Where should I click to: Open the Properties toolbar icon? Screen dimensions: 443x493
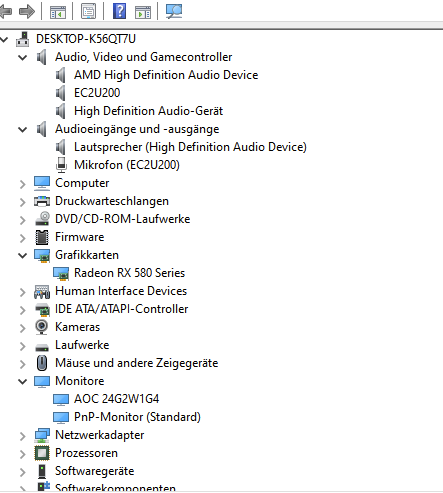pos(88,12)
